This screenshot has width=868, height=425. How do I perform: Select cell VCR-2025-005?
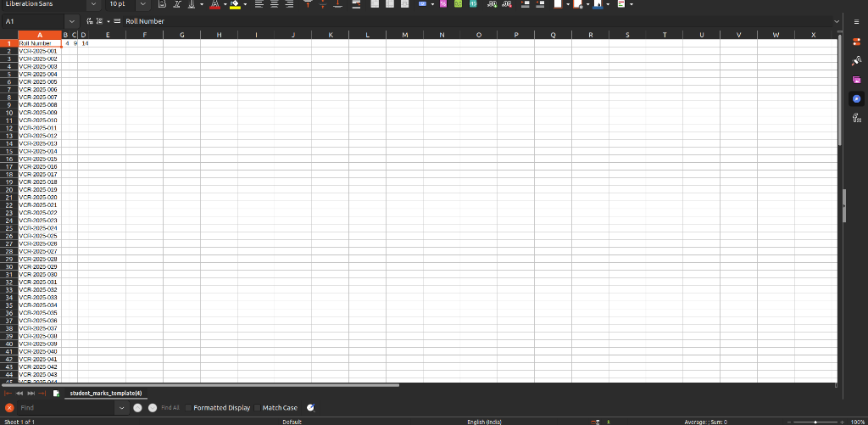(x=39, y=81)
